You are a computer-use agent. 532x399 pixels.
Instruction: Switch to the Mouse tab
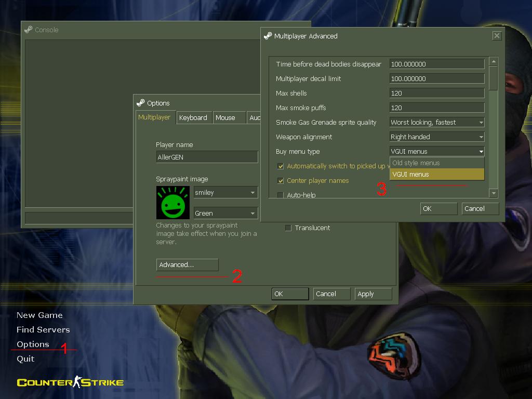tap(229, 118)
